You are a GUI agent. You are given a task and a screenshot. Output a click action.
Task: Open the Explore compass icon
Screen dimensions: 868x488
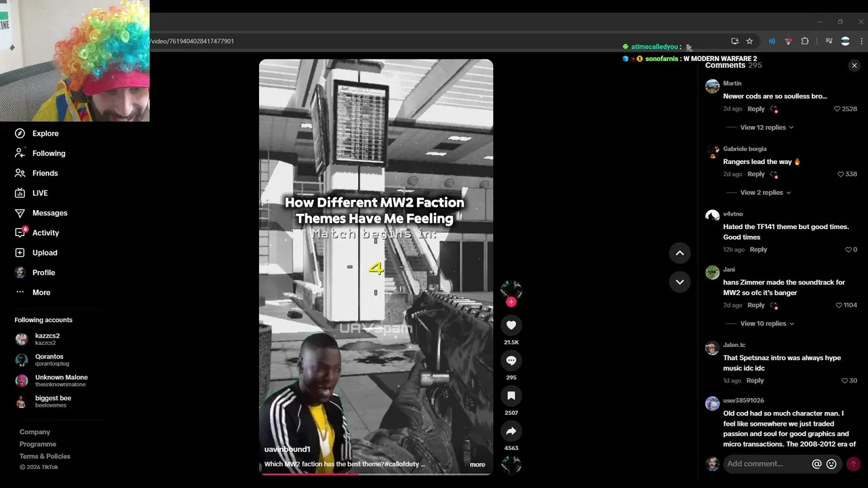pos(20,134)
